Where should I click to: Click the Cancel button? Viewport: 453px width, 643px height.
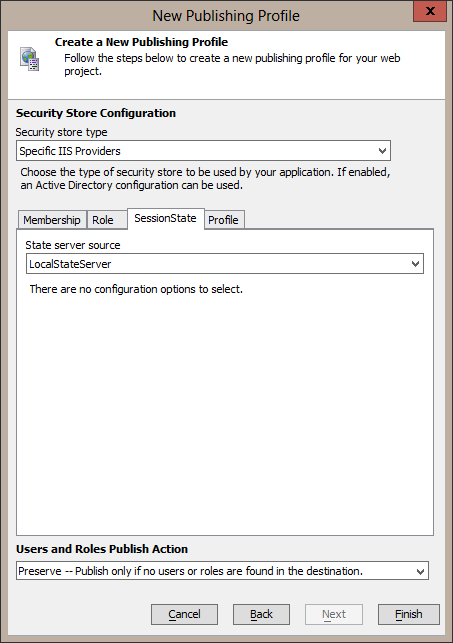point(184,614)
